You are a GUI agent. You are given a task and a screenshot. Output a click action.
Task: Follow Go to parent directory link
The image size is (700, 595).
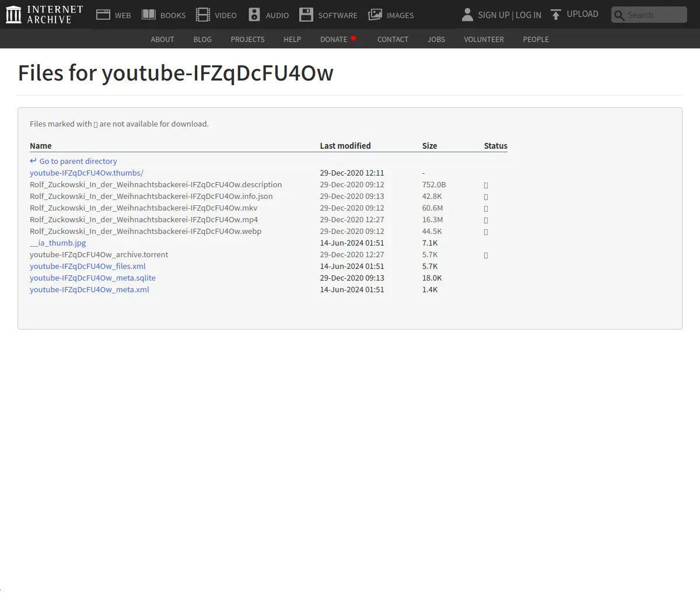(x=73, y=161)
